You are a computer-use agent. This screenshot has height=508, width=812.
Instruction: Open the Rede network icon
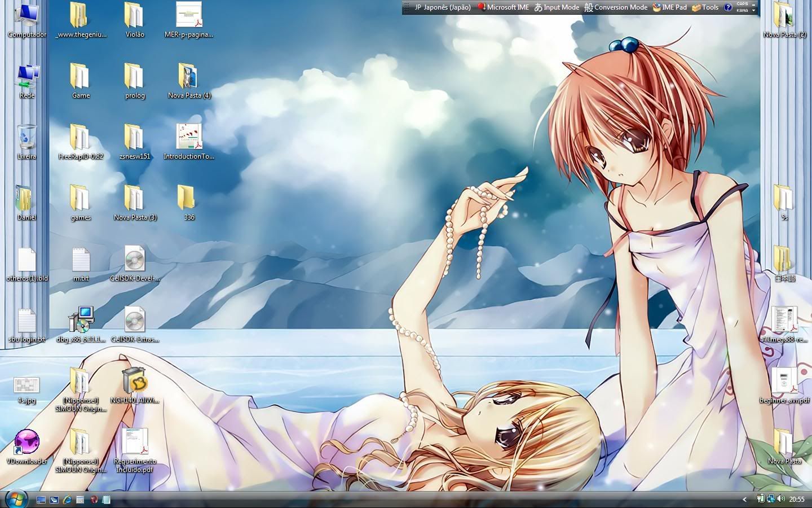click(x=27, y=81)
